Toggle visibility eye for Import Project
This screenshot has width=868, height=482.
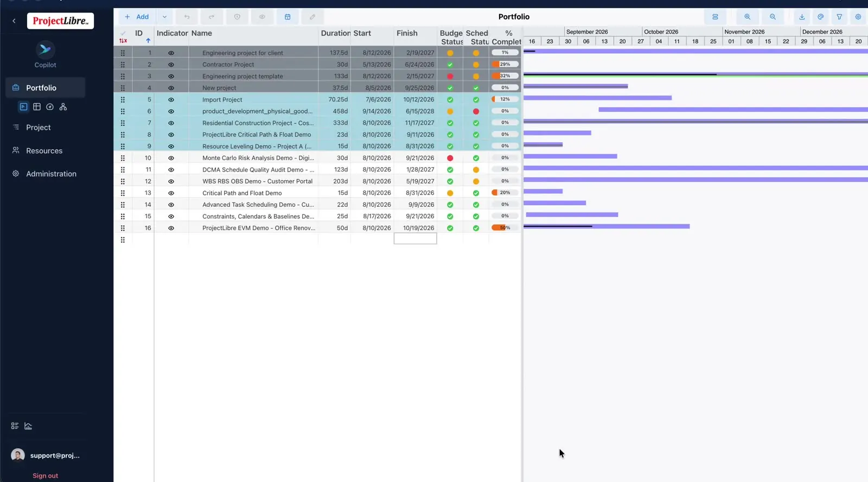pos(171,100)
